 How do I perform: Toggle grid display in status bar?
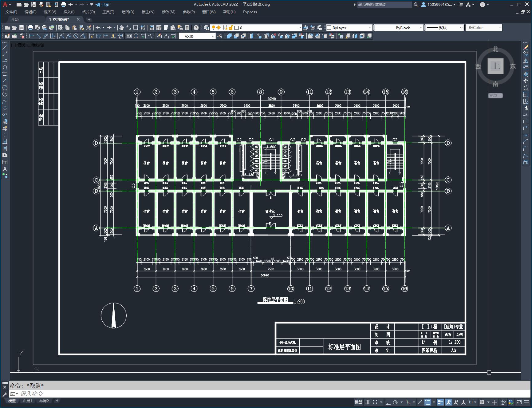tap(368, 402)
